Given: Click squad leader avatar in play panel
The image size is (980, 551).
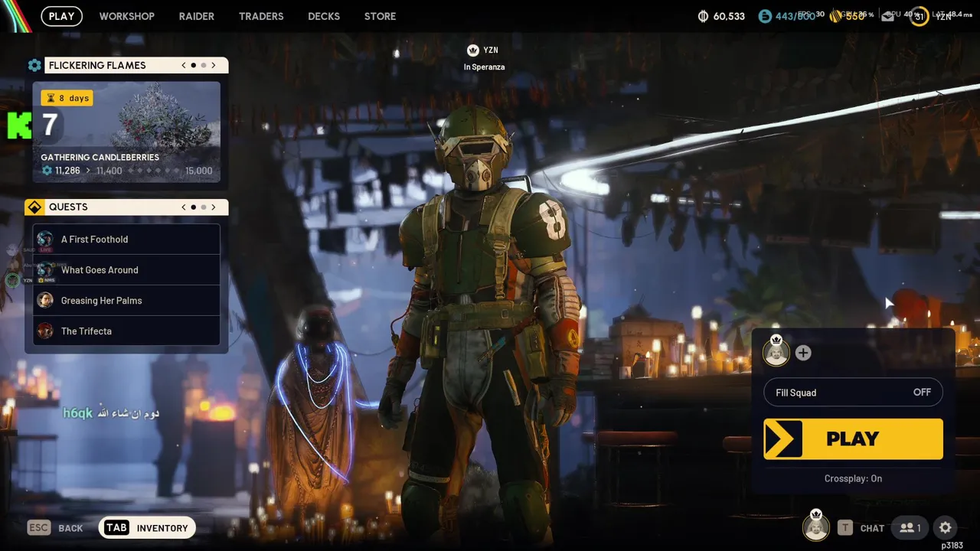Looking at the screenshot, I should click(x=776, y=353).
